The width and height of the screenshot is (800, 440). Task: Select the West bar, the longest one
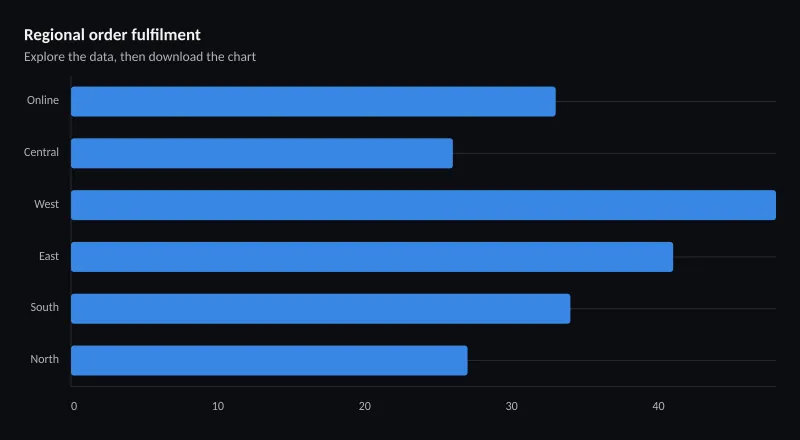pos(423,205)
